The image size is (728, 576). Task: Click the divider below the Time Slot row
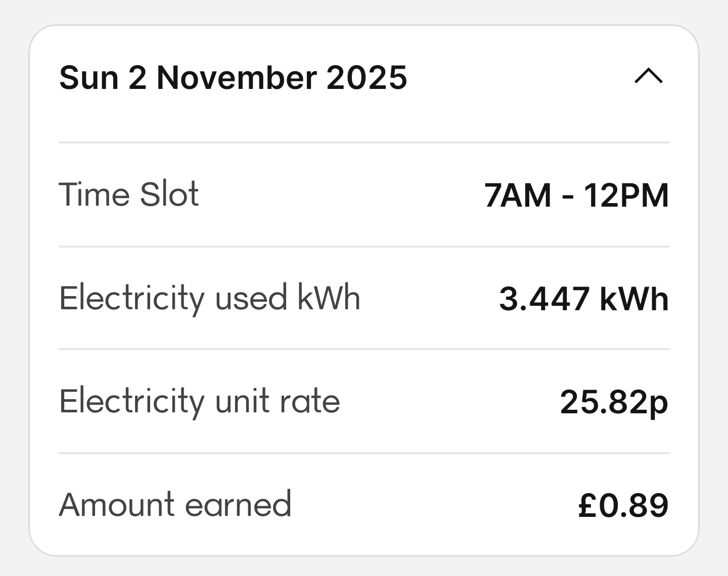(364, 247)
